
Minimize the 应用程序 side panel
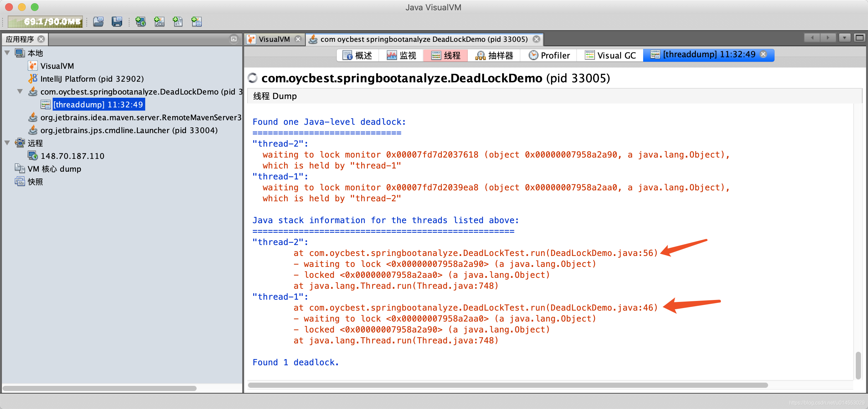[x=234, y=39]
